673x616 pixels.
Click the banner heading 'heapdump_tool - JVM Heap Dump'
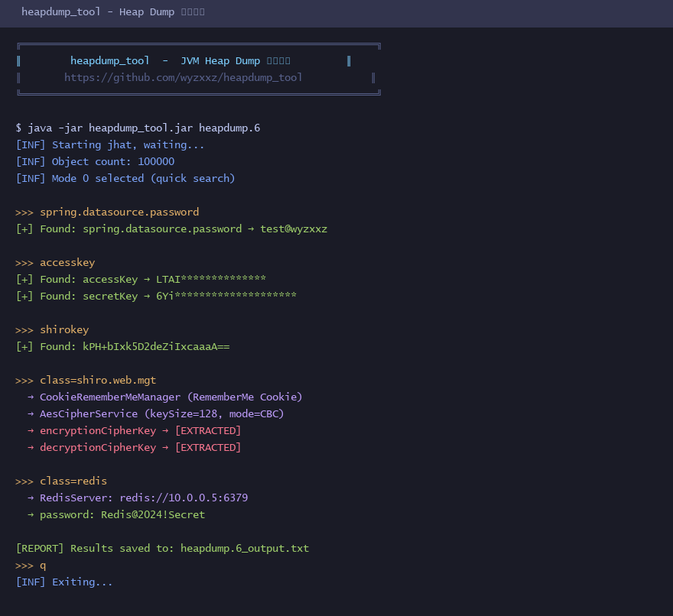180,61
